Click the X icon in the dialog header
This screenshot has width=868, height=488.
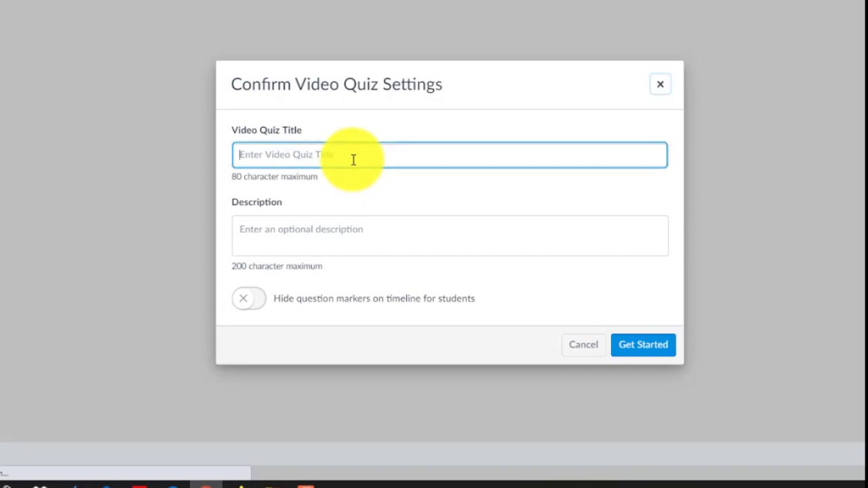(660, 84)
